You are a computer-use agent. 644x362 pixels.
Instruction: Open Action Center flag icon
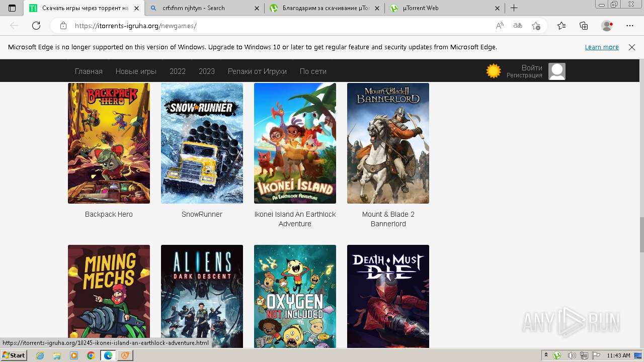[x=596, y=355]
